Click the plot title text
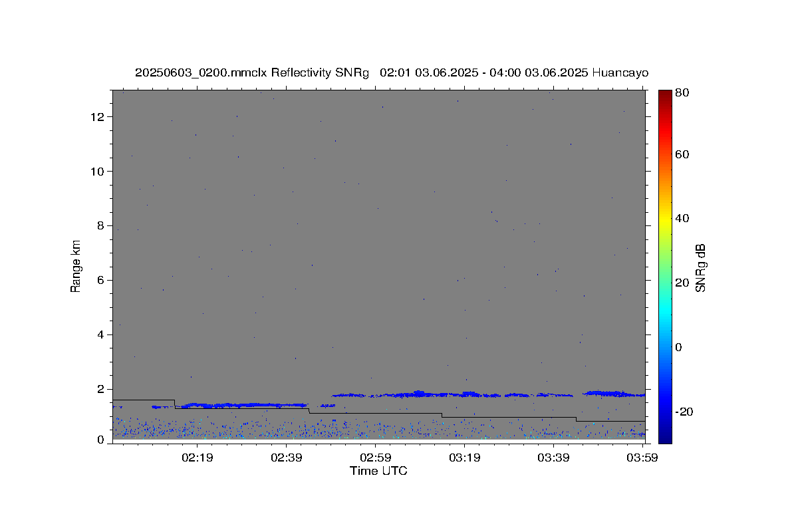Image resolution: width=798 pixels, height=532 pixels. [x=392, y=72]
